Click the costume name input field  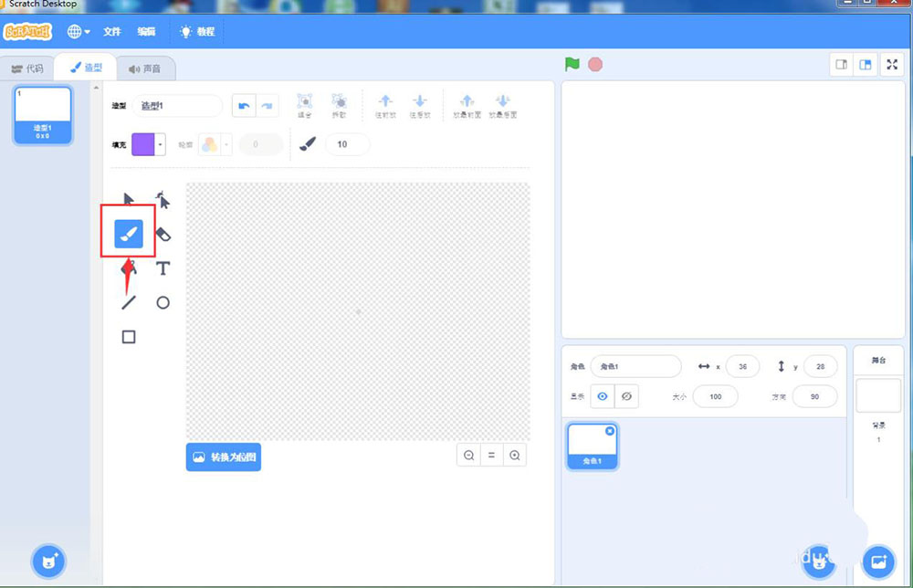[x=177, y=106]
